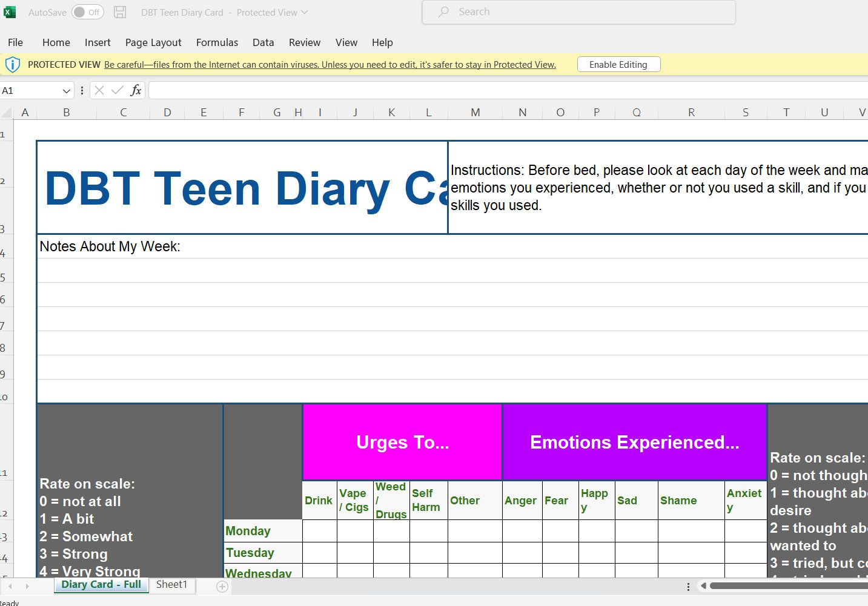Open the Protected View safety information link
This screenshot has width=868, height=606.
(x=330, y=64)
